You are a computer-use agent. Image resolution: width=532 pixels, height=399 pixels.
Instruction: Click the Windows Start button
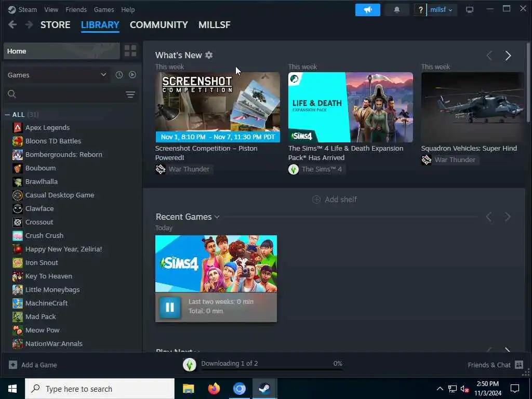(x=12, y=389)
